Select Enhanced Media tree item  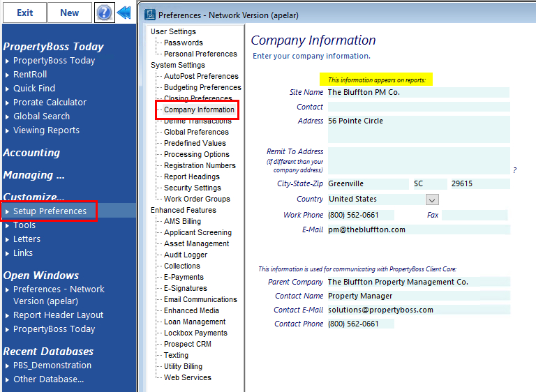(x=191, y=310)
